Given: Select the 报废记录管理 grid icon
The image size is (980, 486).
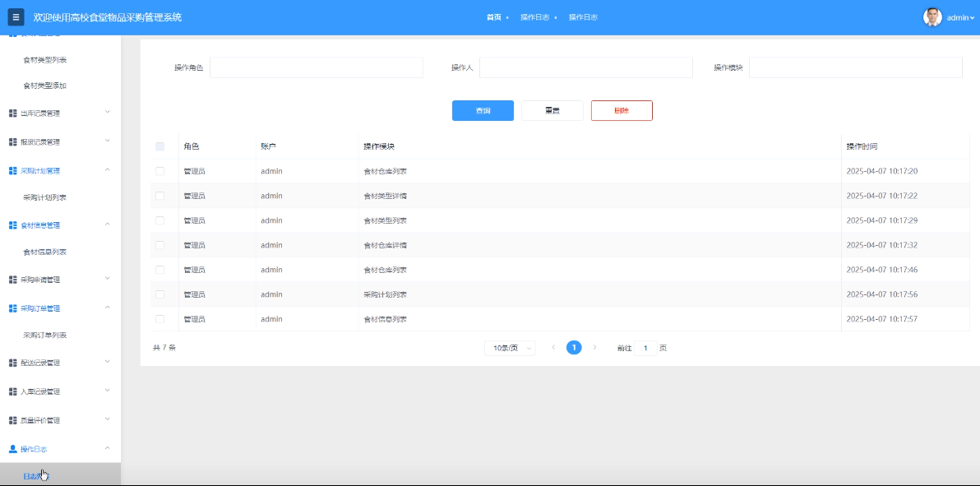Looking at the screenshot, I should click(x=12, y=142).
